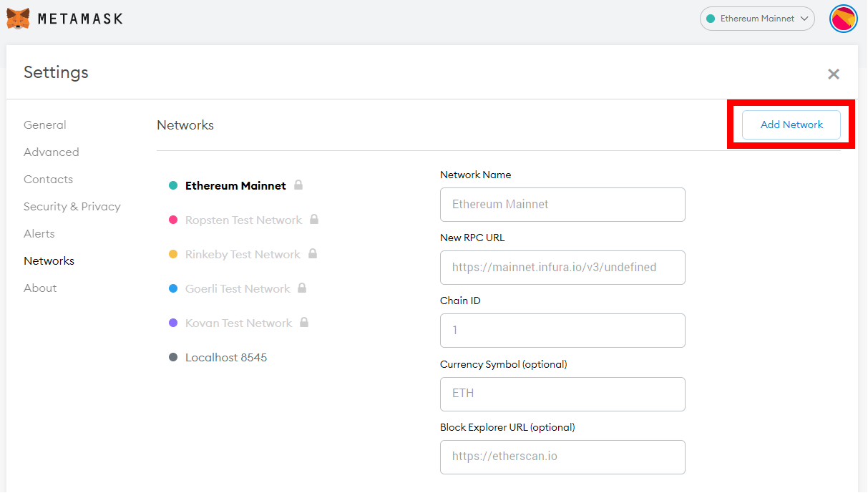868x493 pixels.
Task: Click the New RPC URL label
Action: pyautogui.click(x=472, y=238)
